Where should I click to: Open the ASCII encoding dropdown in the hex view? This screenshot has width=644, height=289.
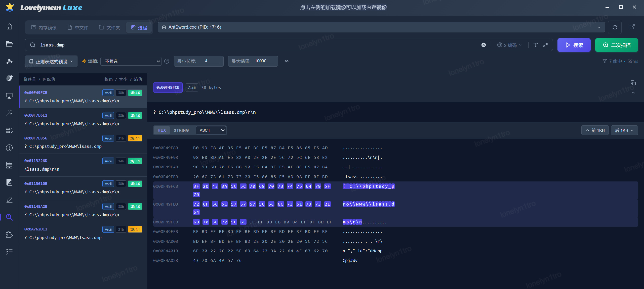pos(211,130)
